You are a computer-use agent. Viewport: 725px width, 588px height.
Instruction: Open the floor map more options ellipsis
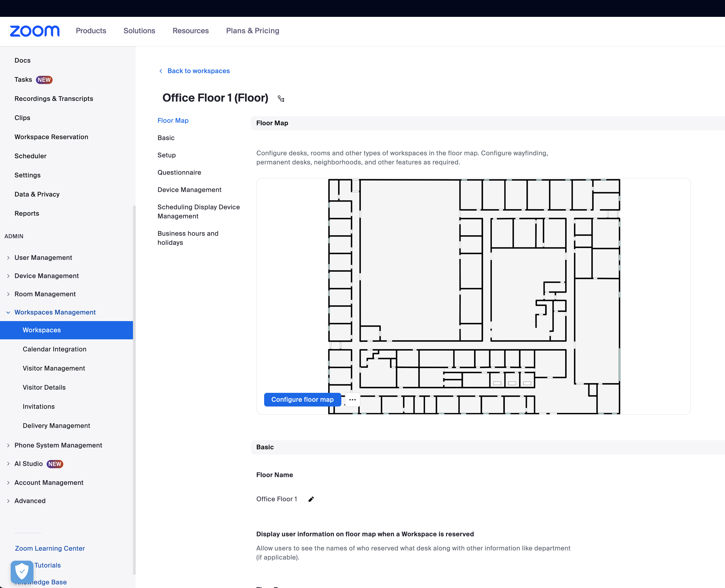click(352, 400)
